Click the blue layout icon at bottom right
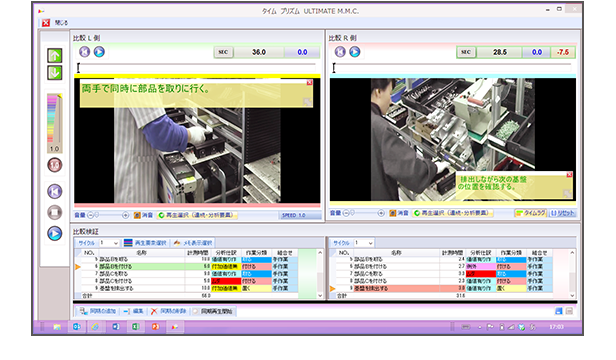 coord(559,311)
